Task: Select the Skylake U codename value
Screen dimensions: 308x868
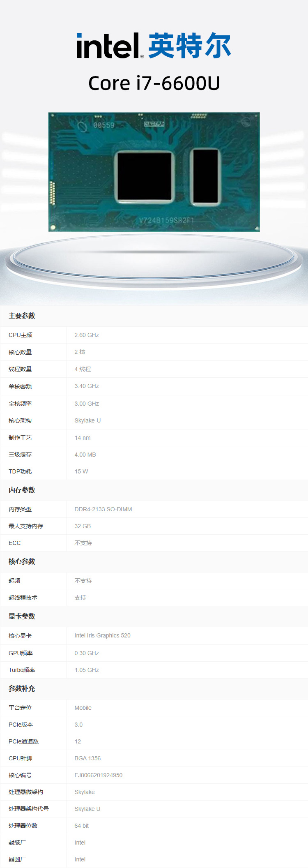Action: pyautogui.click(x=87, y=809)
